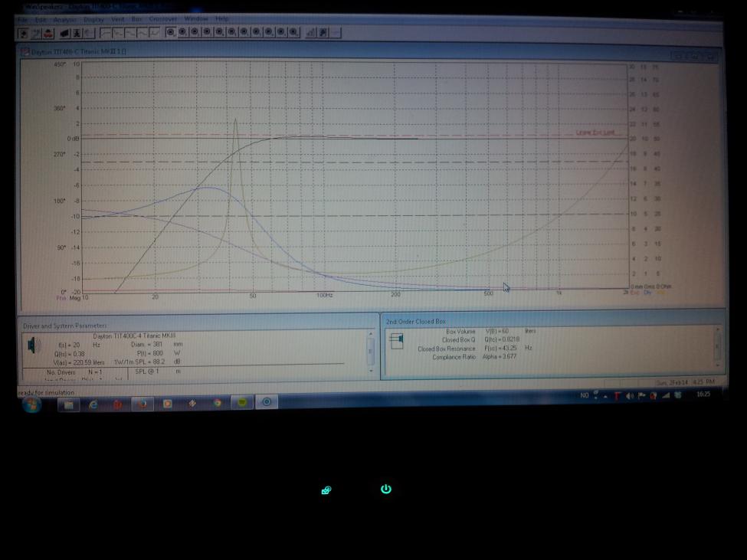This screenshot has width=747, height=560.
Task: Select the fifth curve-shape toolbar icon
Action: pyautogui.click(x=155, y=32)
